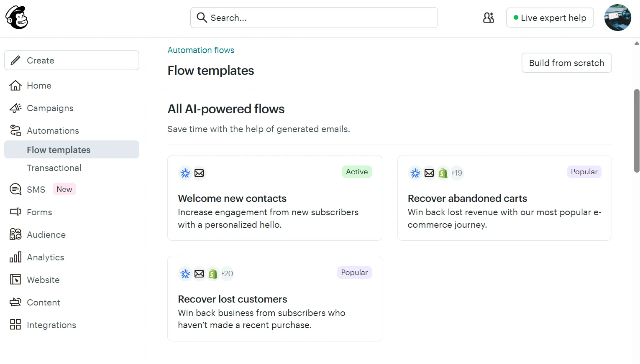640x364 pixels.
Task: Open Audience in sidebar
Action: click(46, 235)
